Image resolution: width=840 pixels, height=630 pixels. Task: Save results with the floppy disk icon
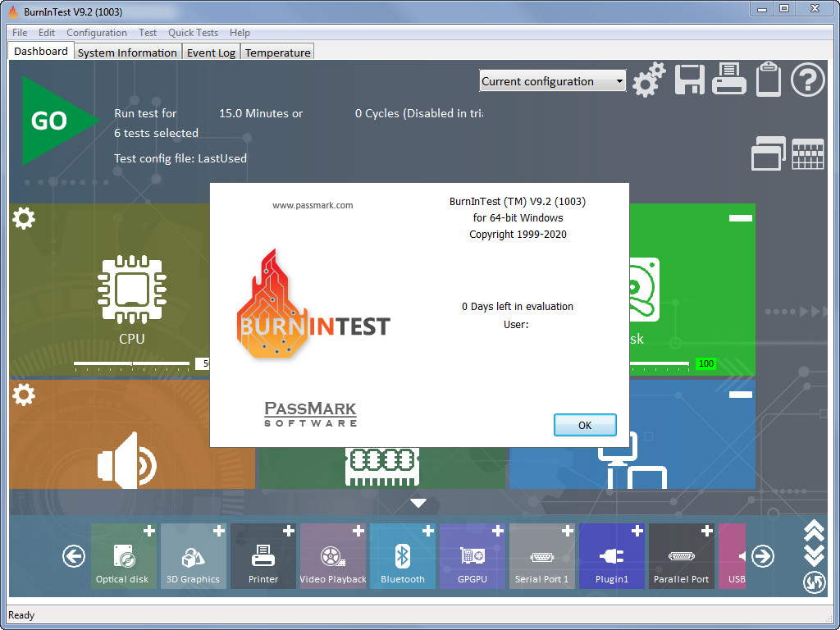point(689,80)
